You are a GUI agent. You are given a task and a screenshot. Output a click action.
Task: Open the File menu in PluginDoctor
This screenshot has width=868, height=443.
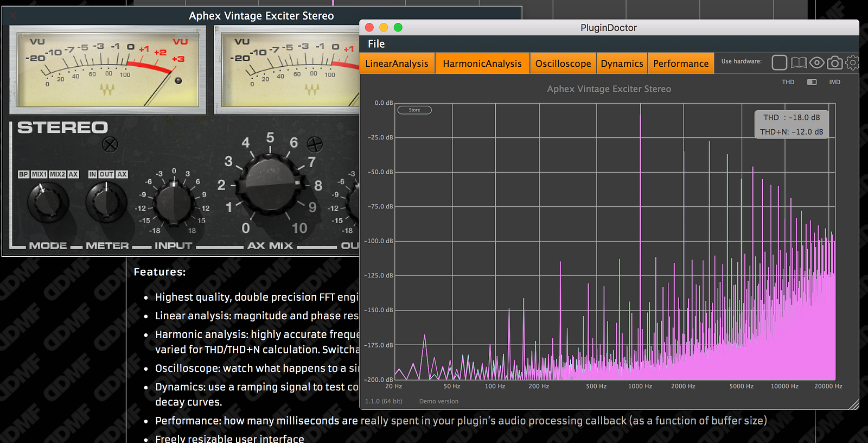click(376, 44)
